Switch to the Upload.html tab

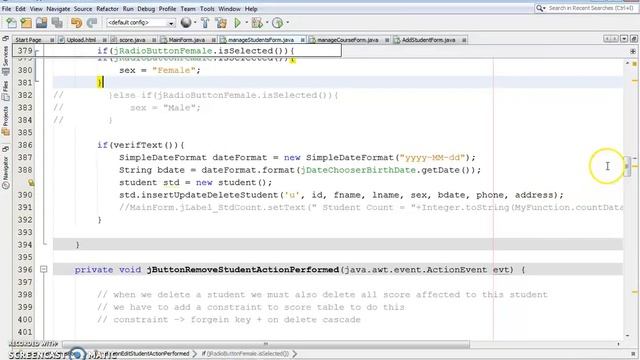[81, 40]
